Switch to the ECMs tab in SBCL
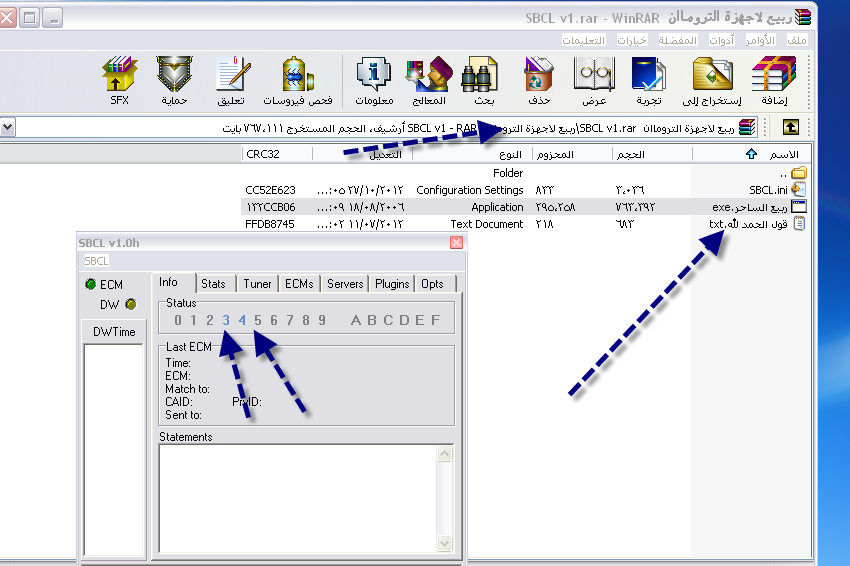850x566 pixels. (299, 284)
